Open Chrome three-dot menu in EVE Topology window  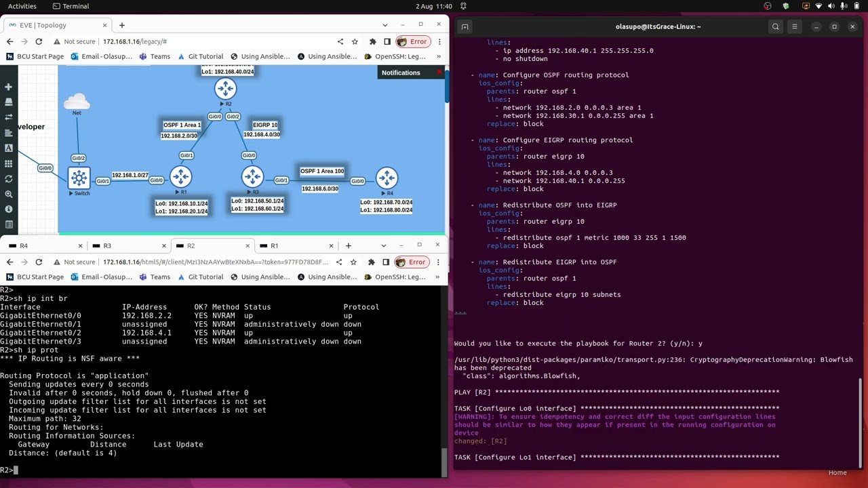tap(439, 41)
